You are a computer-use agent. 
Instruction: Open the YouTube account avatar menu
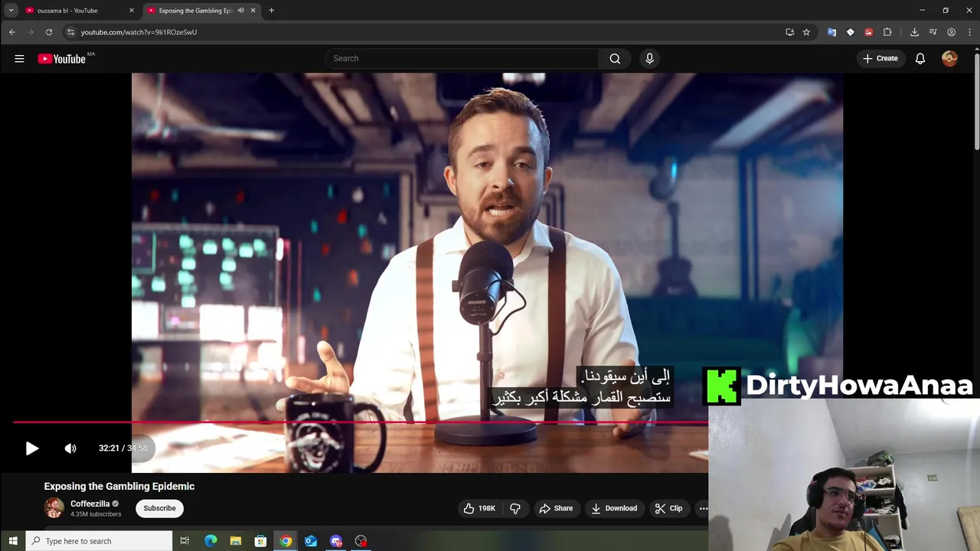coord(949,58)
